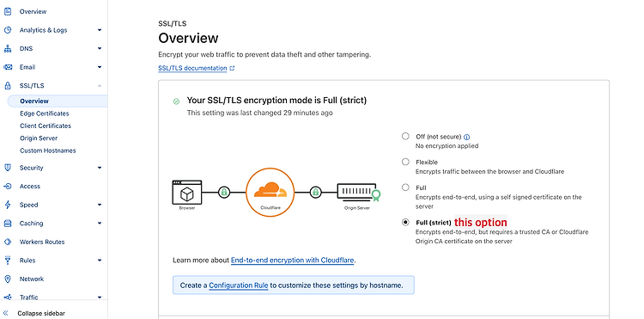Click the info icon next to Off (not secure)
The height and width of the screenshot is (319, 644).
coord(466,138)
